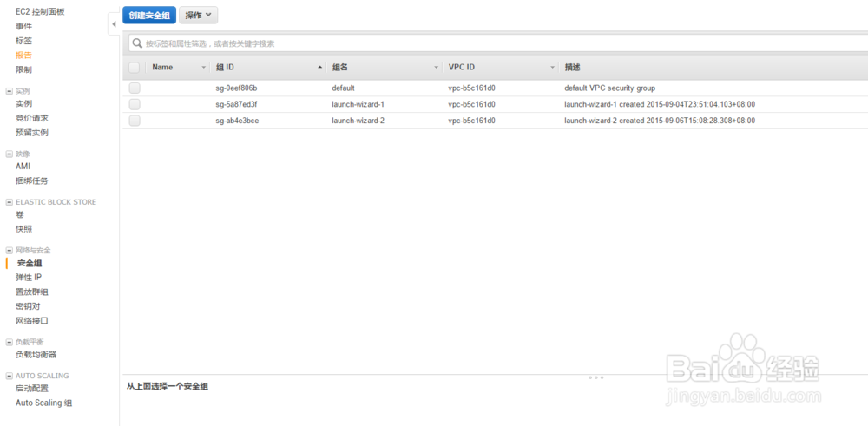Open 捆绑任务 in sidebar

coord(32,181)
